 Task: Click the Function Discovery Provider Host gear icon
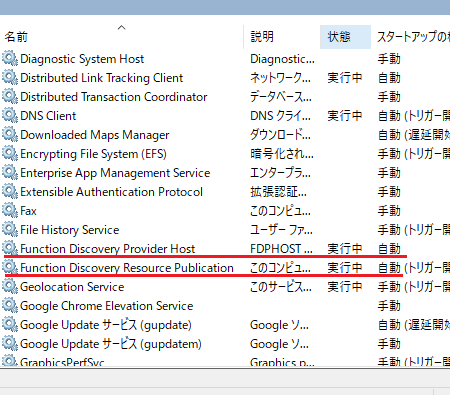pyautogui.click(x=10, y=249)
